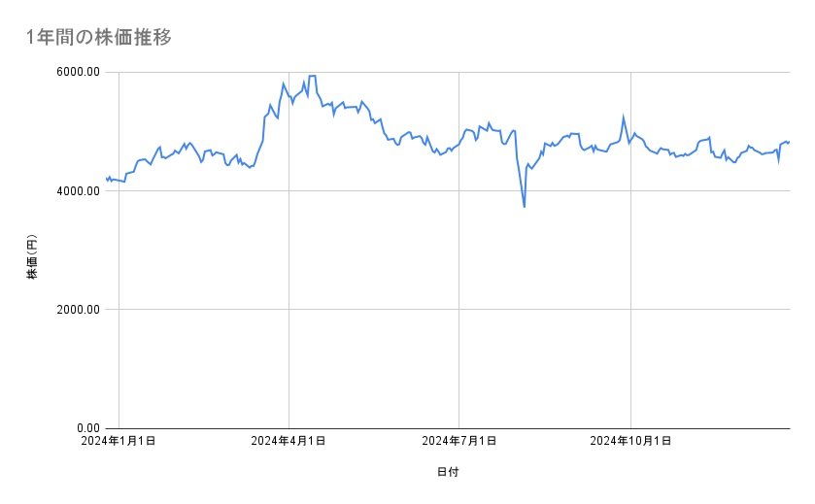Image resolution: width=815 pixels, height=504 pixels.
Task: Select the "2024年10月1日" x-axis label
Action: click(x=631, y=442)
